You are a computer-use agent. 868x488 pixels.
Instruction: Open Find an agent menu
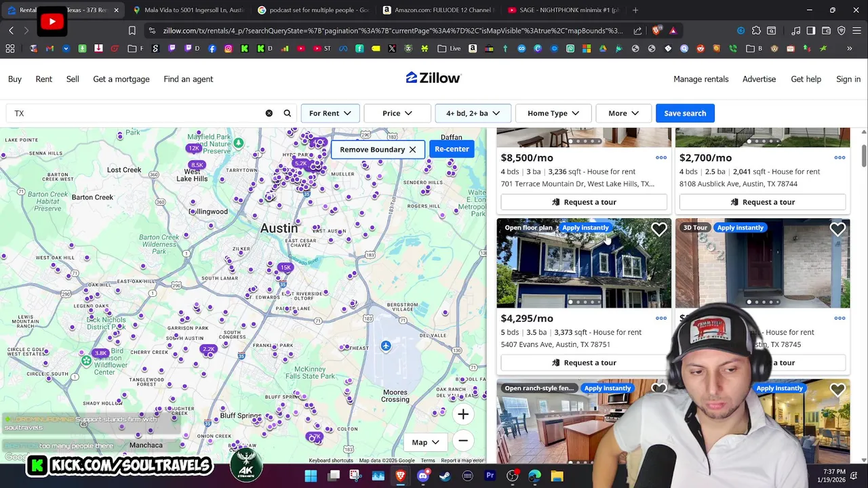(x=189, y=79)
